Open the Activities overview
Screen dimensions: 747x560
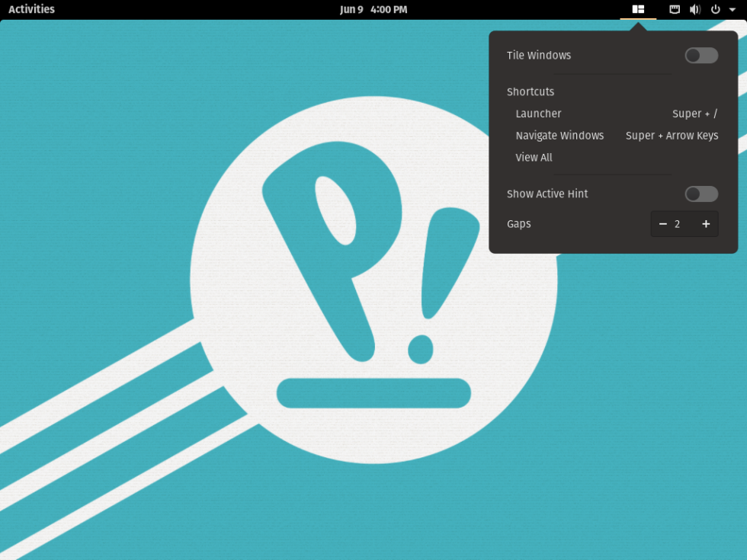click(x=30, y=9)
